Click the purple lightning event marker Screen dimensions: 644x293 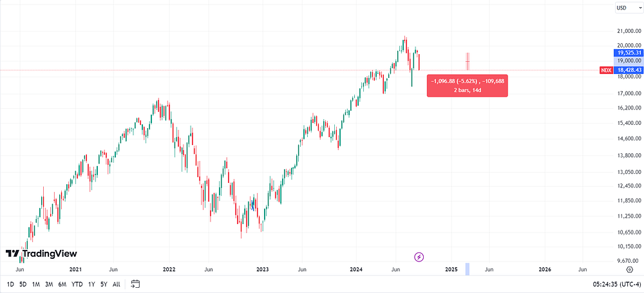tap(419, 257)
